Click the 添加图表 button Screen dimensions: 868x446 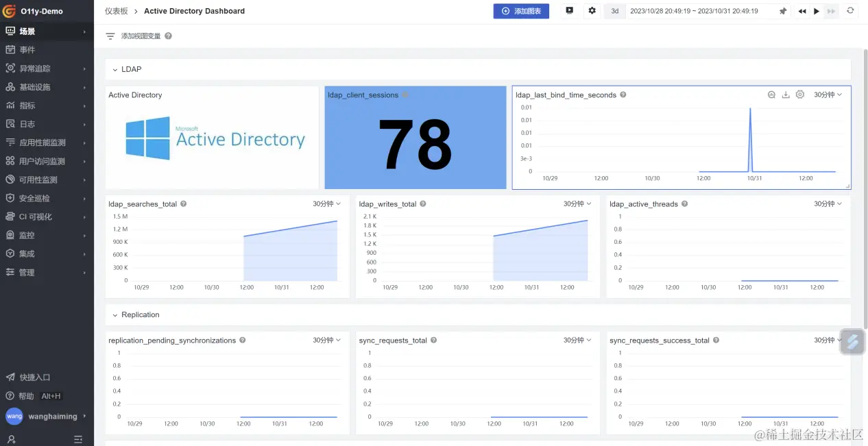point(521,11)
